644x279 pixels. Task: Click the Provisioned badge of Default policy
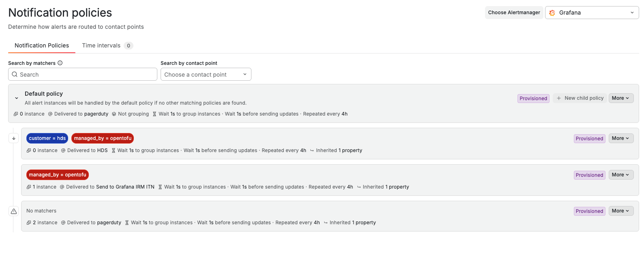(x=533, y=99)
